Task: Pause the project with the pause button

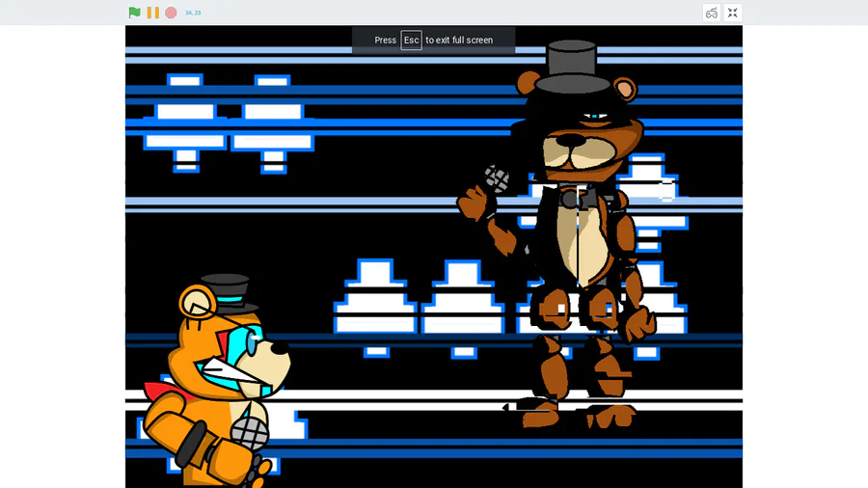Action: click(x=153, y=13)
